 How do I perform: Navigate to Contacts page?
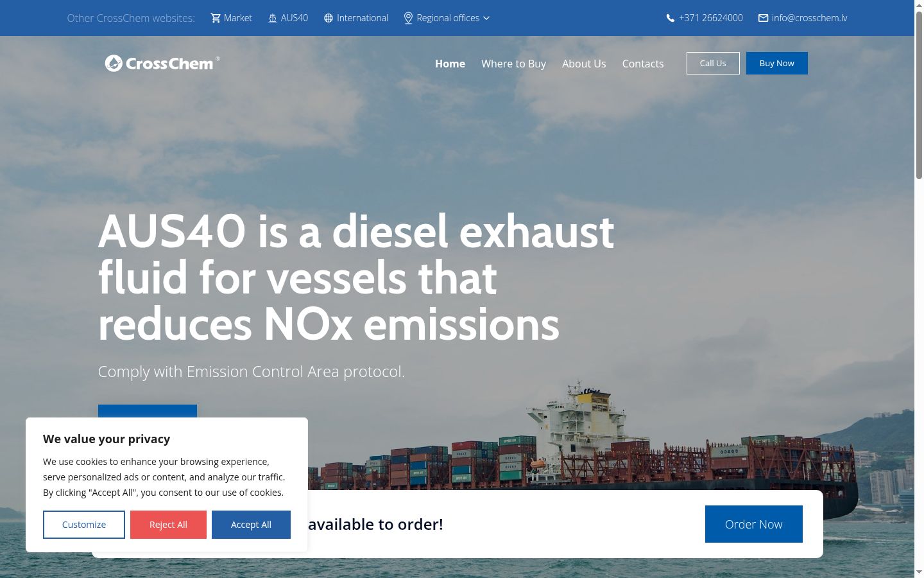tap(643, 64)
